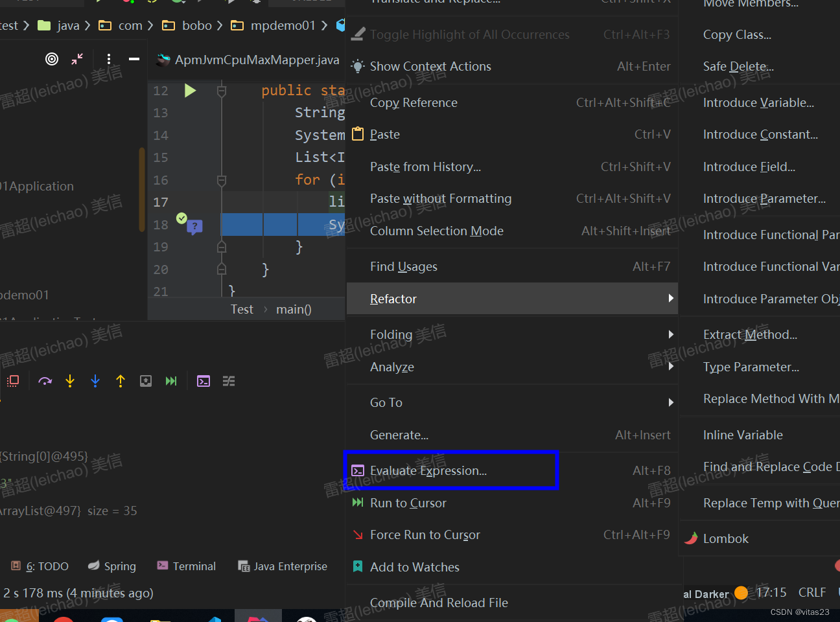Click the breakpoint checkmark icon on line 18
Screen dimensions: 840x622
[x=181, y=218]
